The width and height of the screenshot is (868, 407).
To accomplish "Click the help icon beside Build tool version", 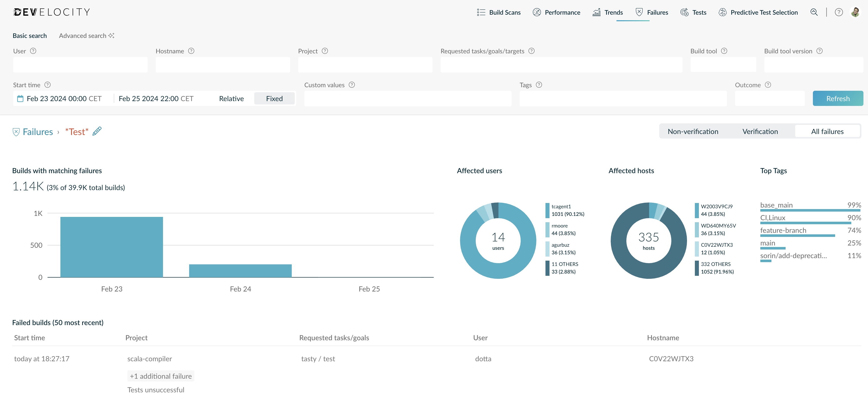I will [x=819, y=51].
